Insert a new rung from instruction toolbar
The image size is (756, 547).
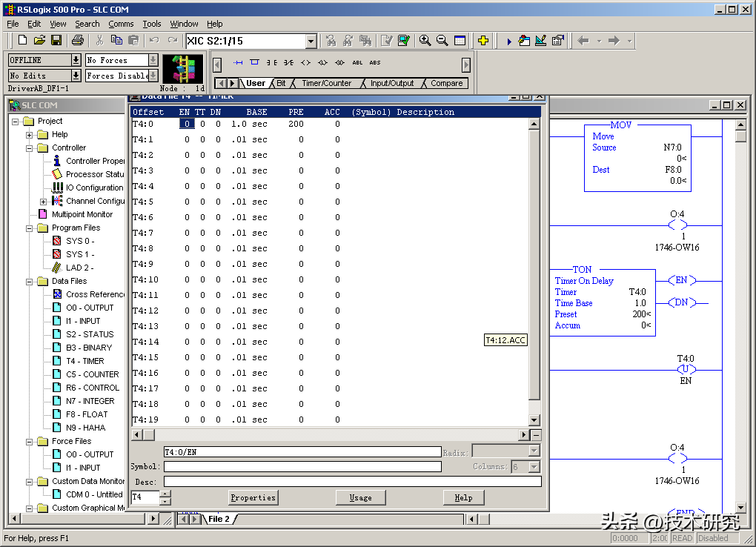click(238, 63)
